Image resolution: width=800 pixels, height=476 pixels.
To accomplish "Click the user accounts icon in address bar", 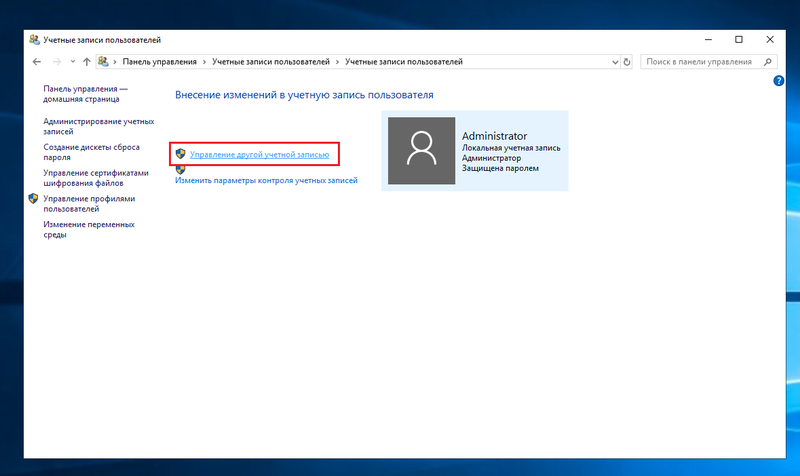I will tap(103, 62).
